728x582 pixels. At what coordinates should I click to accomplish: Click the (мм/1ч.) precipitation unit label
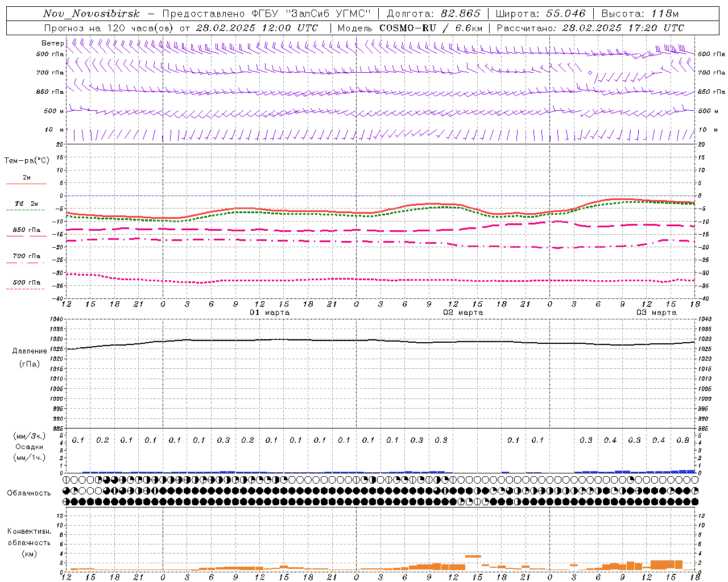click(30, 458)
